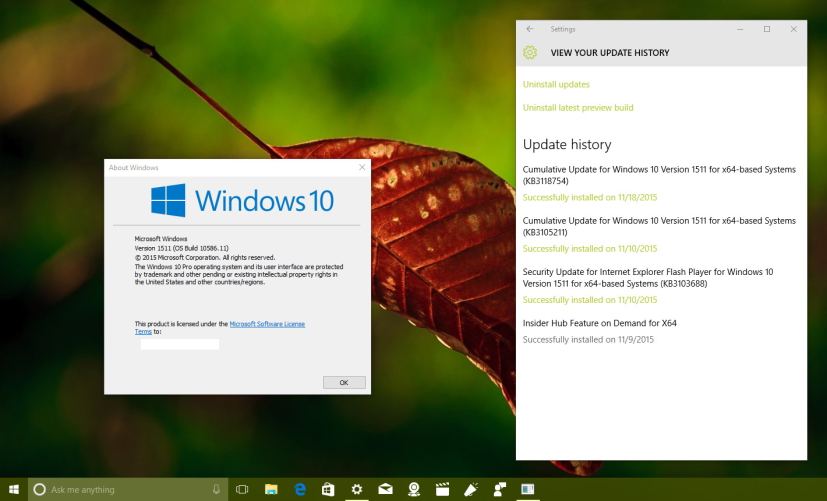827x501 pixels.
Task: Open the Windows Store taskbar icon
Action: coord(328,489)
